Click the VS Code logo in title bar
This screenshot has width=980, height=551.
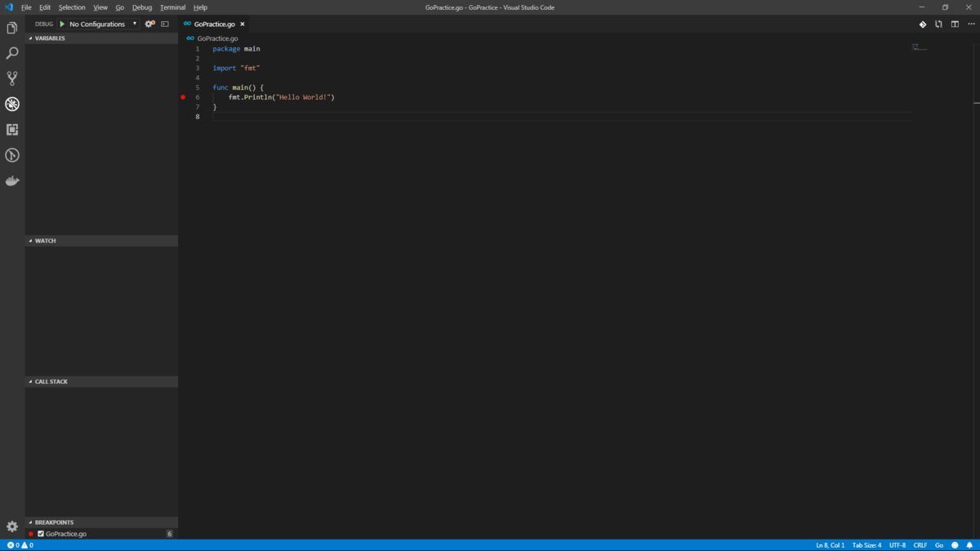[9, 7]
